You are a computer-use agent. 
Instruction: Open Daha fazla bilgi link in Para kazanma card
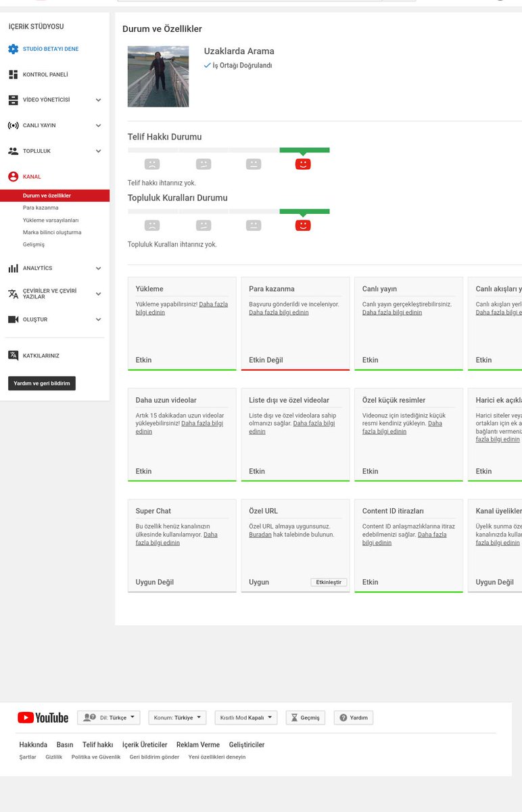279,313
